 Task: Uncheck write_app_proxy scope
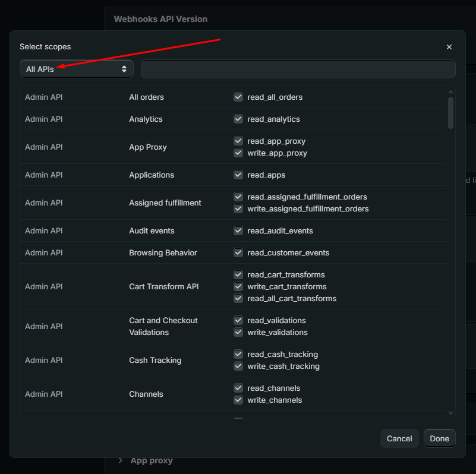tap(238, 153)
